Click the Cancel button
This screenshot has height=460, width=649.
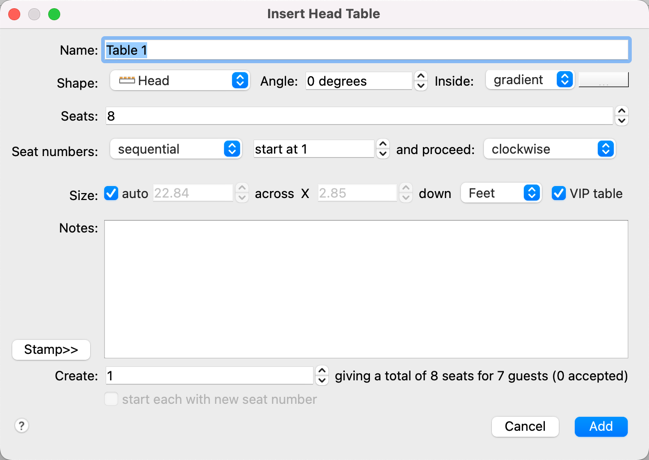coord(525,426)
